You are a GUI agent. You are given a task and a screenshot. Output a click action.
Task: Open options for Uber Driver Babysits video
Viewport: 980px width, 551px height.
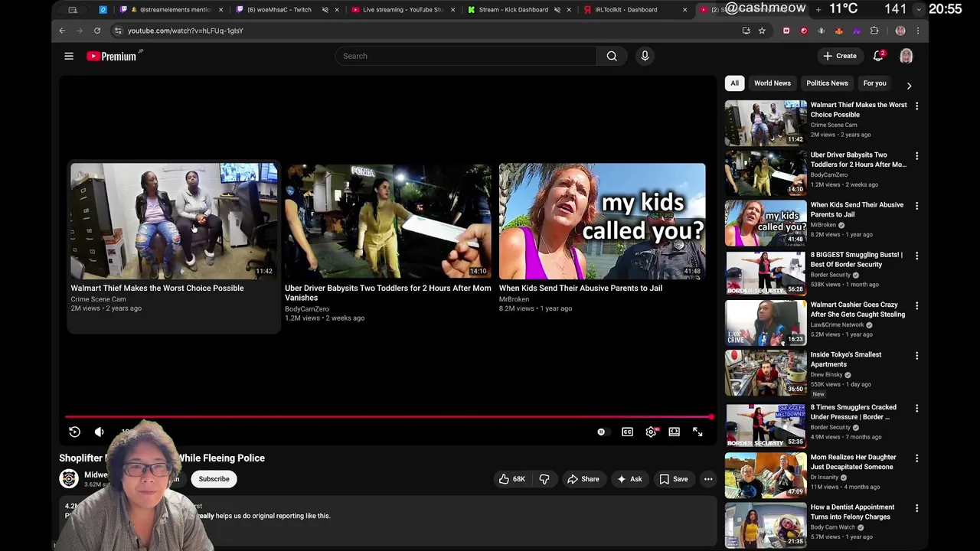(916, 155)
